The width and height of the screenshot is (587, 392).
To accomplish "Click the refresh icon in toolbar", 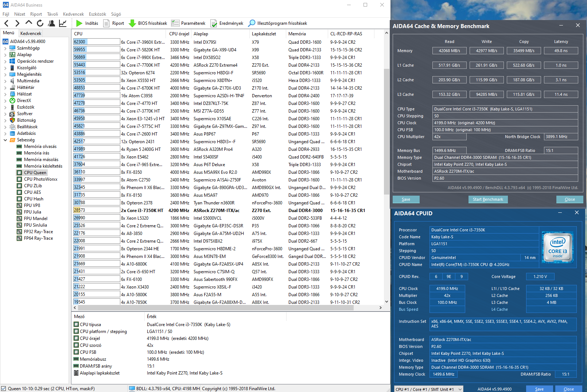I will click(40, 23).
